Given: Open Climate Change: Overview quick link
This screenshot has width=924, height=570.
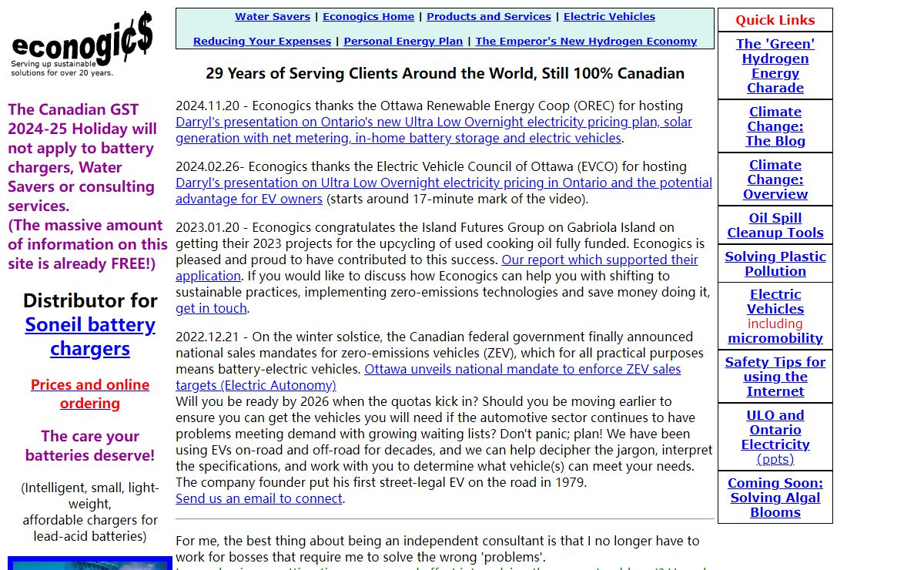Looking at the screenshot, I should pyautogui.click(x=775, y=179).
